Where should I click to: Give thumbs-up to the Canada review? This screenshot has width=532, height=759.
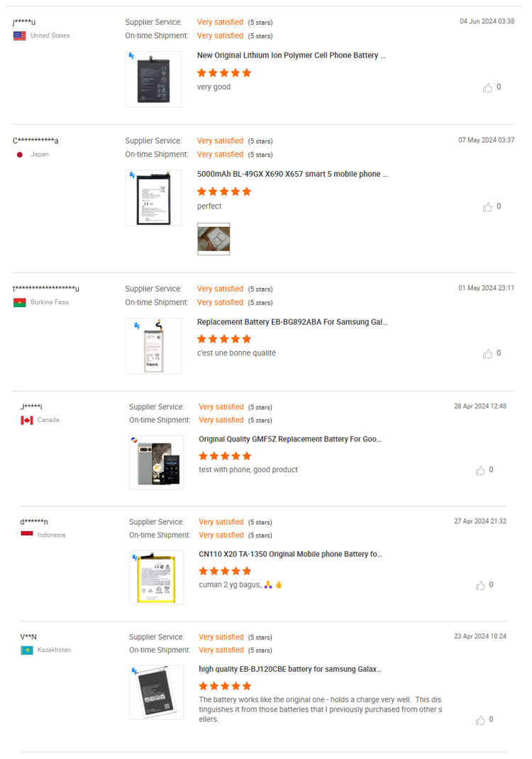(480, 470)
